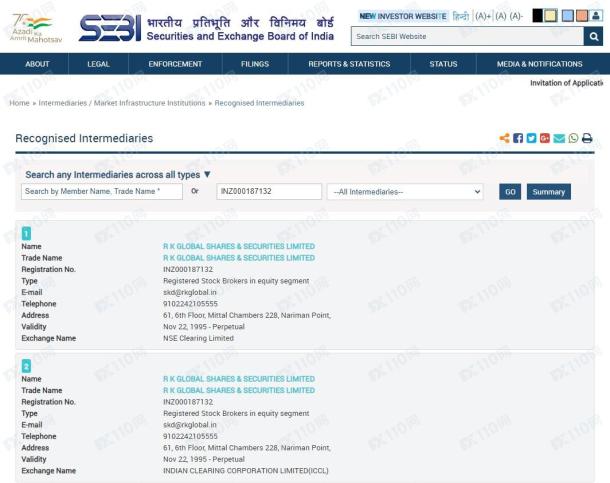Open the Enforcement menu
This screenshot has height=483, width=610.
coord(175,64)
